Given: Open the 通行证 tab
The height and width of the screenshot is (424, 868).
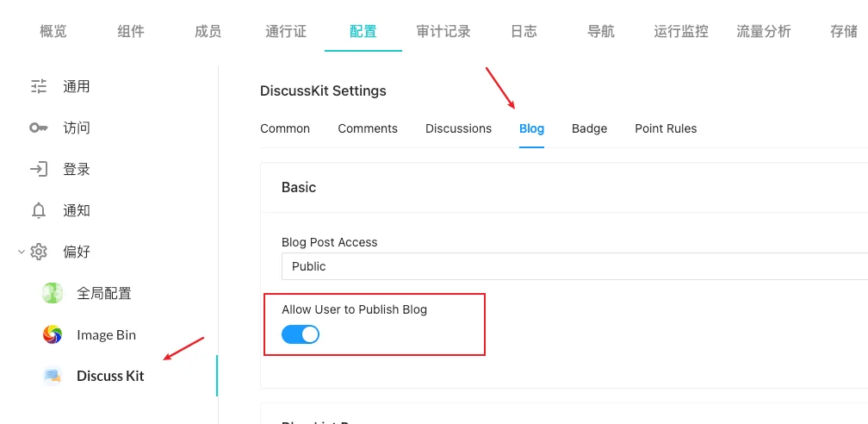Looking at the screenshot, I should [286, 31].
